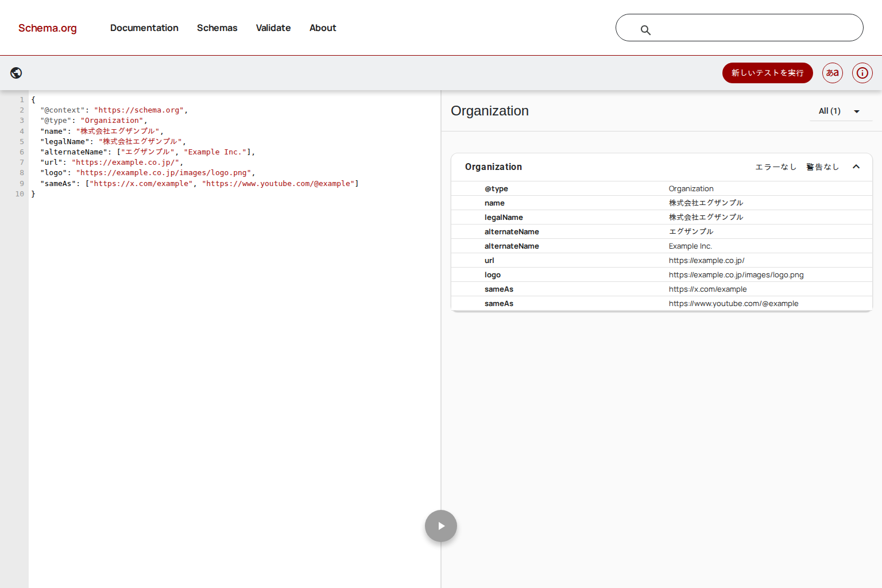Open the language selector あa icon

pos(833,73)
